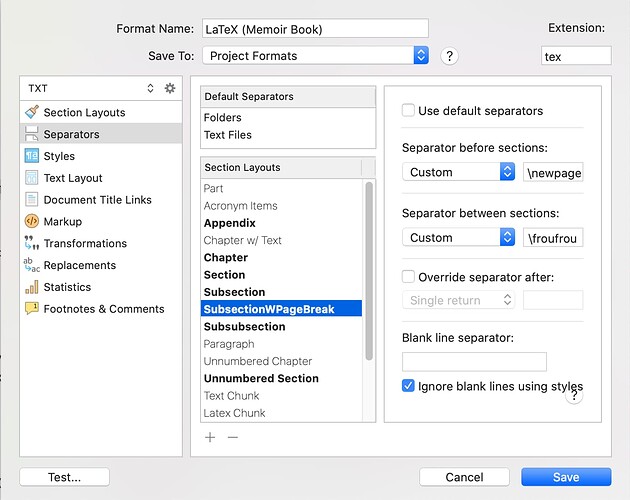Click the Separators sidebar icon
630x500 pixels.
pyautogui.click(x=32, y=134)
